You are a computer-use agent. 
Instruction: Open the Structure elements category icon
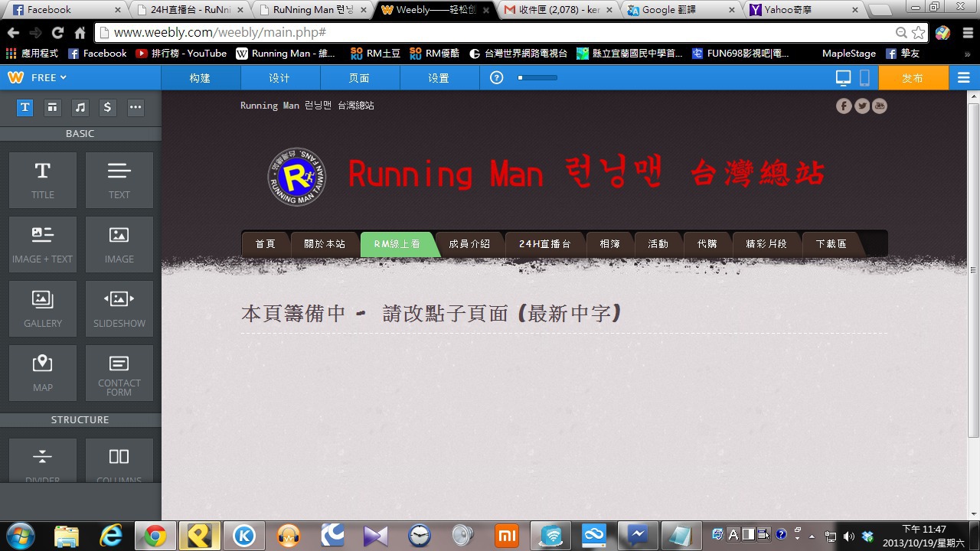52,108
